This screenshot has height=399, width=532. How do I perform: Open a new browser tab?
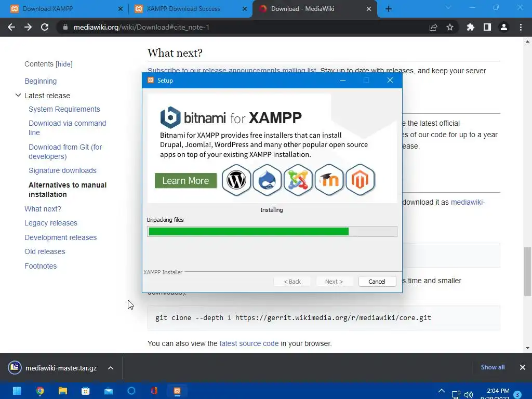click(389, 9)
